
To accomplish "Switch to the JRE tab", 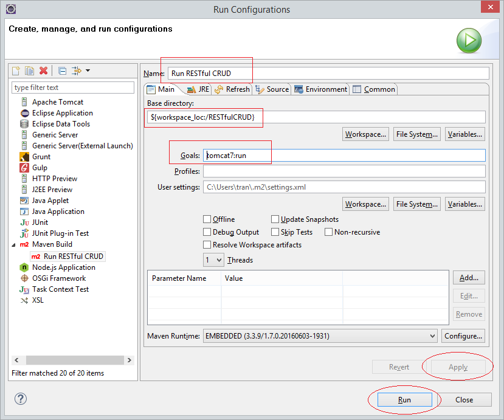I will pyautogui.click(x=198, y=89).
